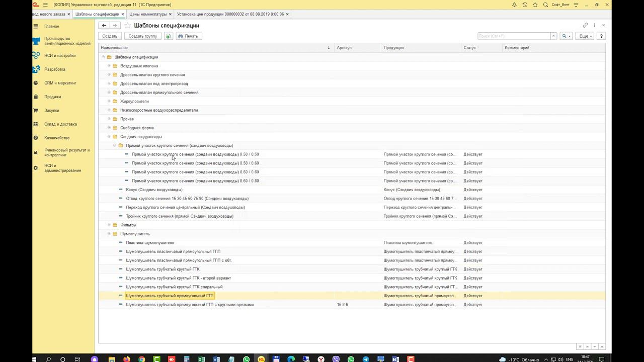Open Firefox from the taskbar

click(127, 359)
